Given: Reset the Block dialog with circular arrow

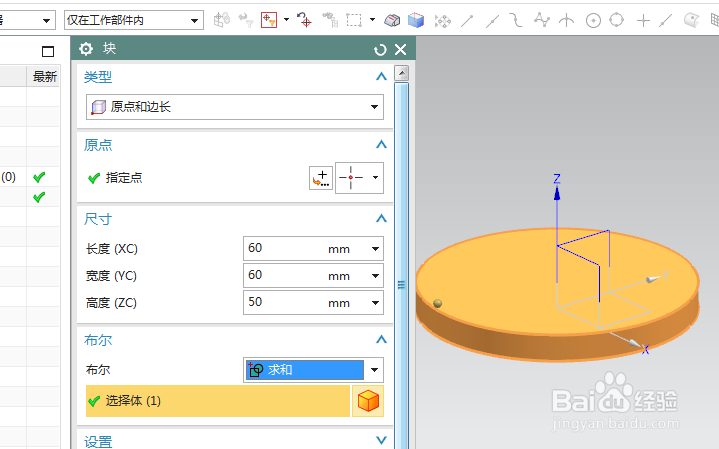Looking at the screenshot, I should click(x=380, y=50).
